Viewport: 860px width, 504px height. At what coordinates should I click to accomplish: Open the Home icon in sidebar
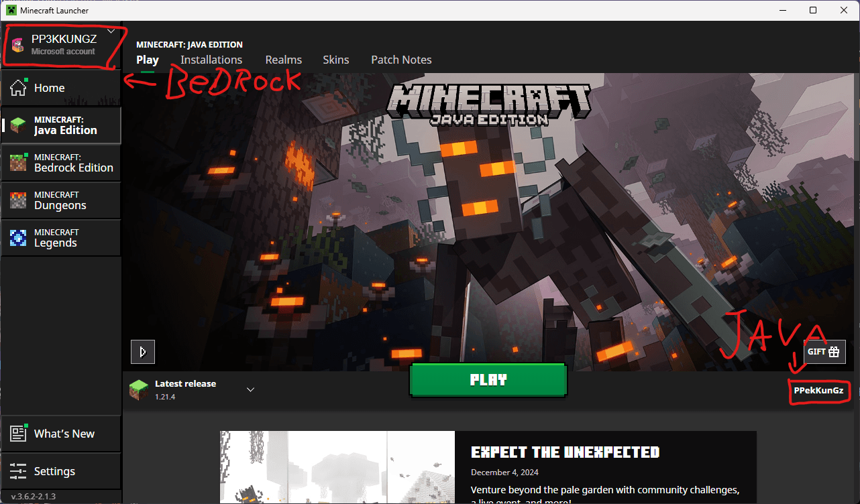tap(18, 88)
